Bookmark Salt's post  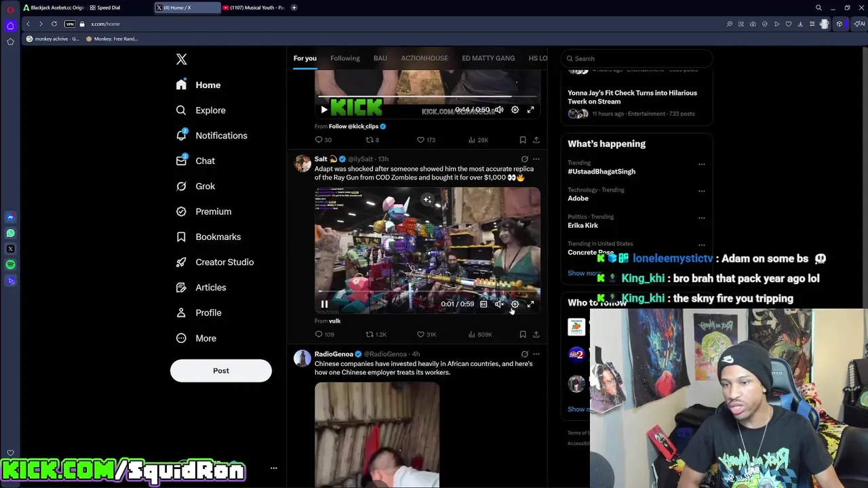[x=522, y=334]
